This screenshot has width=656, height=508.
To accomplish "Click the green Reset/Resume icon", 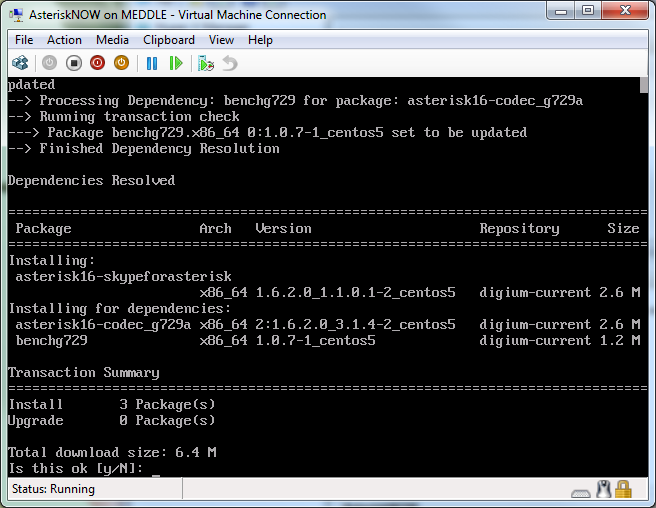I will [x=176, y=64].
